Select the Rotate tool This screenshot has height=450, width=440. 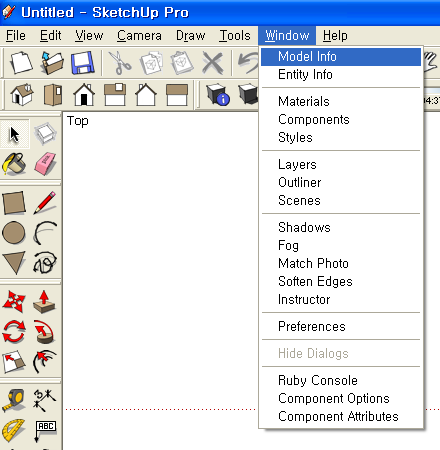coord(14,332)
